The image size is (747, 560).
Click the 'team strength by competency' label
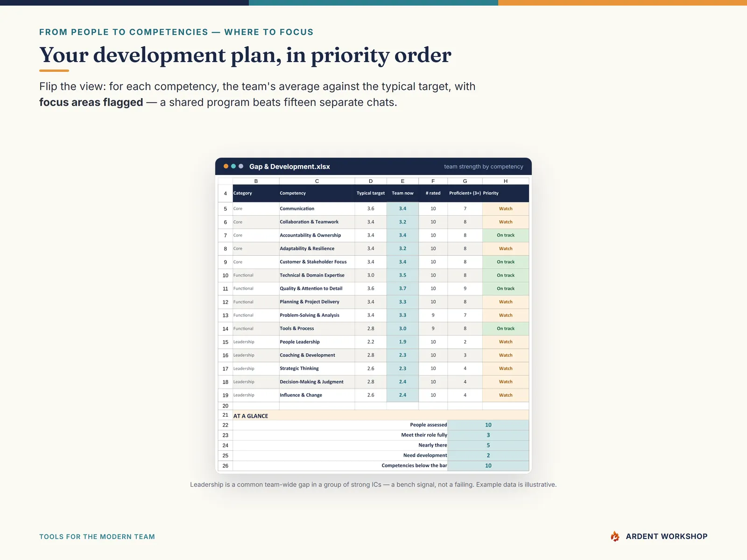pos(483,167)
